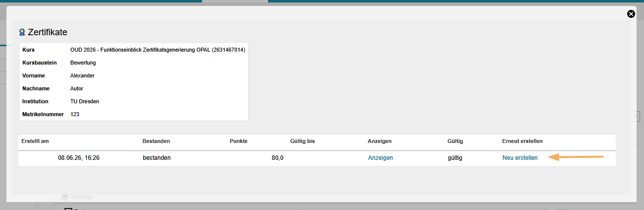The image size is (644, 210).
Task: Click the Zertifikate ribbon icon
Action: click(x=22, y=32)
